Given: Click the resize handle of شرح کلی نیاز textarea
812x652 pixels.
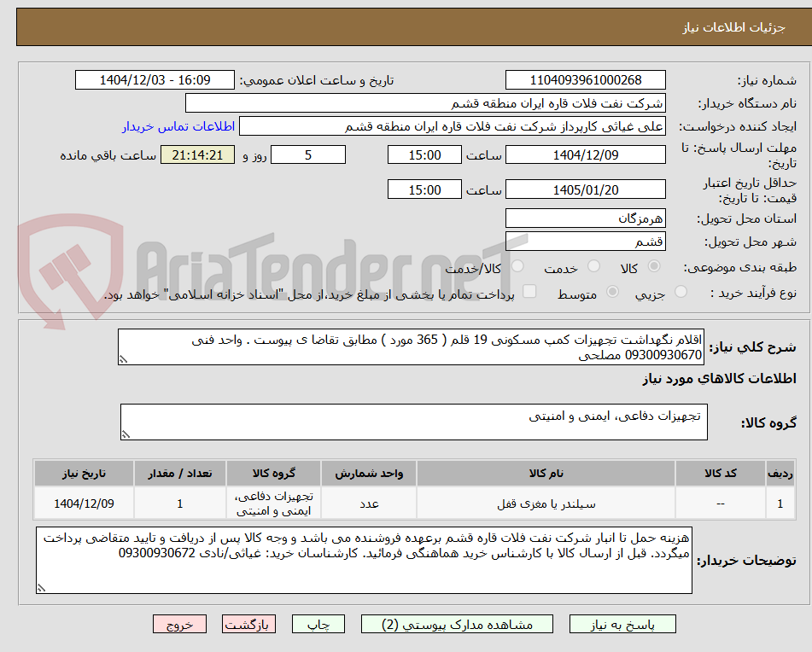Looking at the screenshot, I should point(123,359).
